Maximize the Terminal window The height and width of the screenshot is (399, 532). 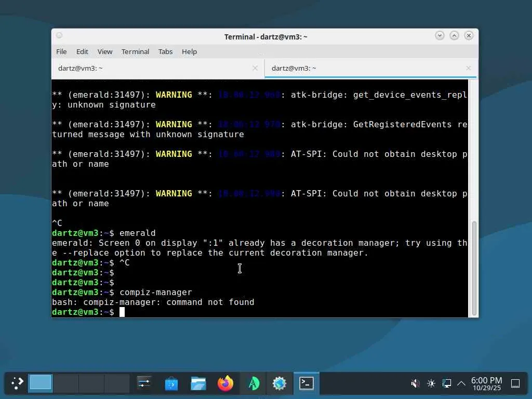tap(454, 36)
